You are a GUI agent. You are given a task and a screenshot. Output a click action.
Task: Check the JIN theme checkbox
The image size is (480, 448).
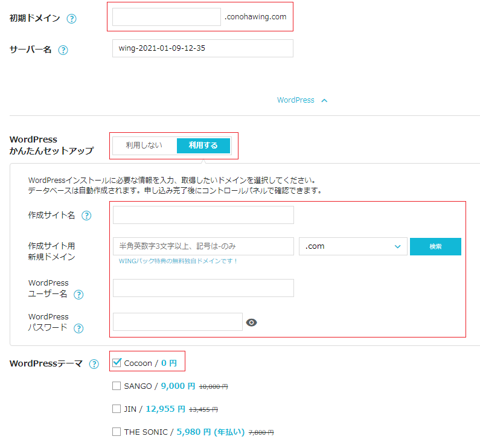[x=117, y=409]
